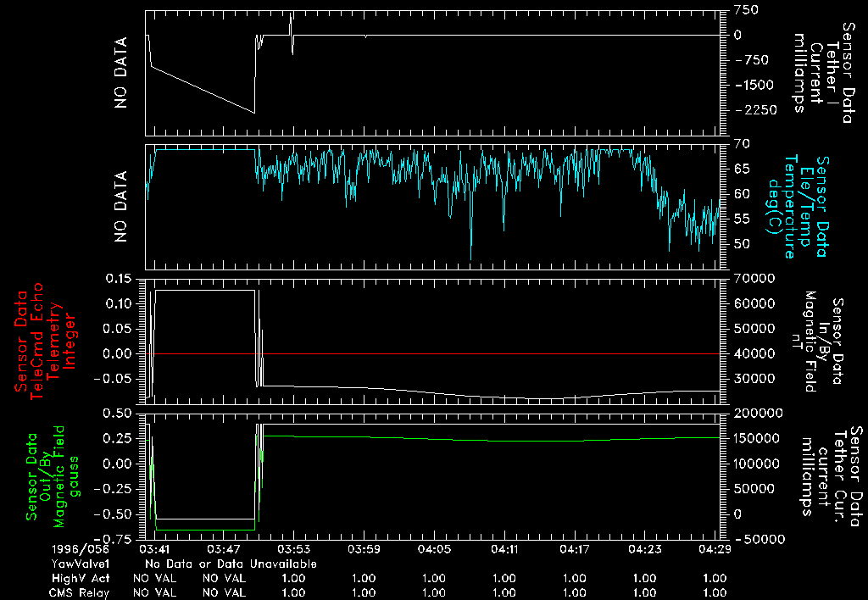Click the 'No Data or Data Unavailable' text
Viewport: 868px width, 600px height.
[231, 564]
